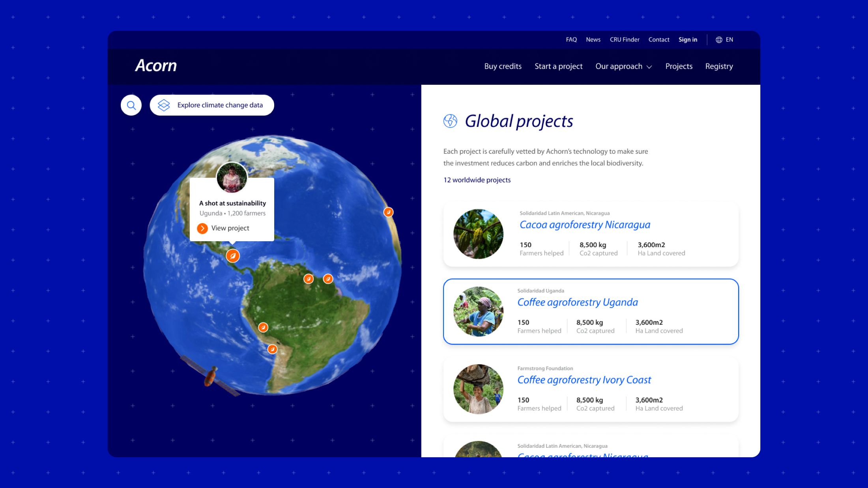Go to Registry menu item

point(719,66)
